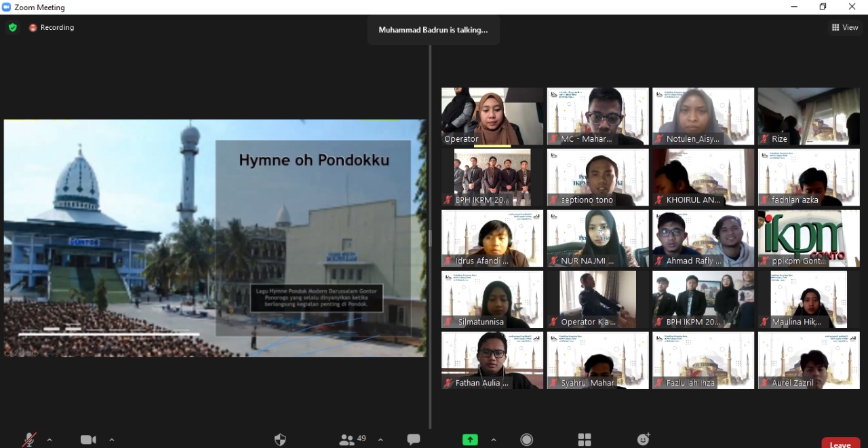
Task: Click the 'Muhammad Badrun is talking...' notification
Action: pos(433,30)
